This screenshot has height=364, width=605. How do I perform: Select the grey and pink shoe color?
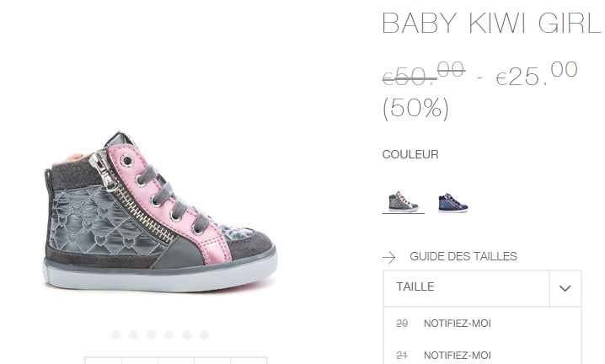point(404,201)
